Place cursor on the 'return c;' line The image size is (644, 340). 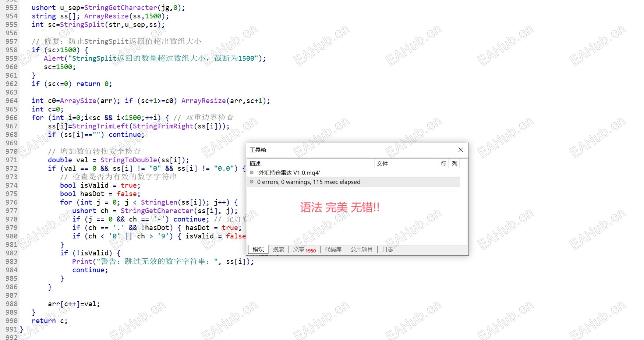tap(50, 321)
